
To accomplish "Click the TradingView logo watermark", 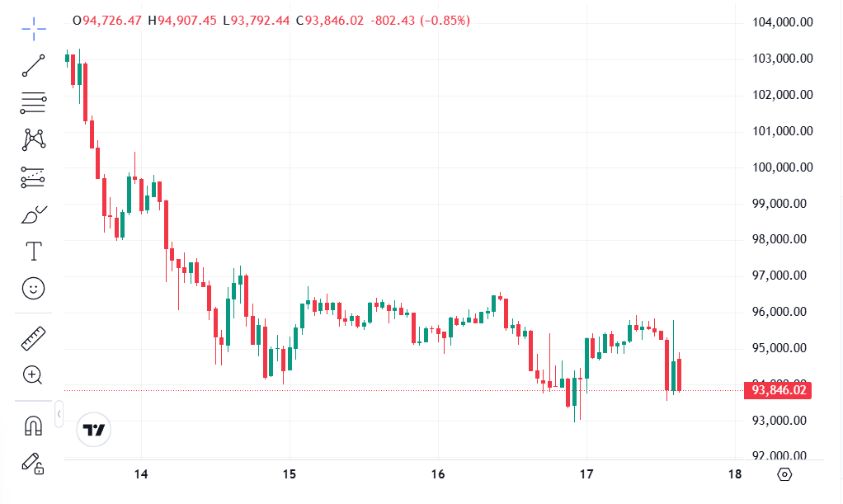I will (93, 429).
